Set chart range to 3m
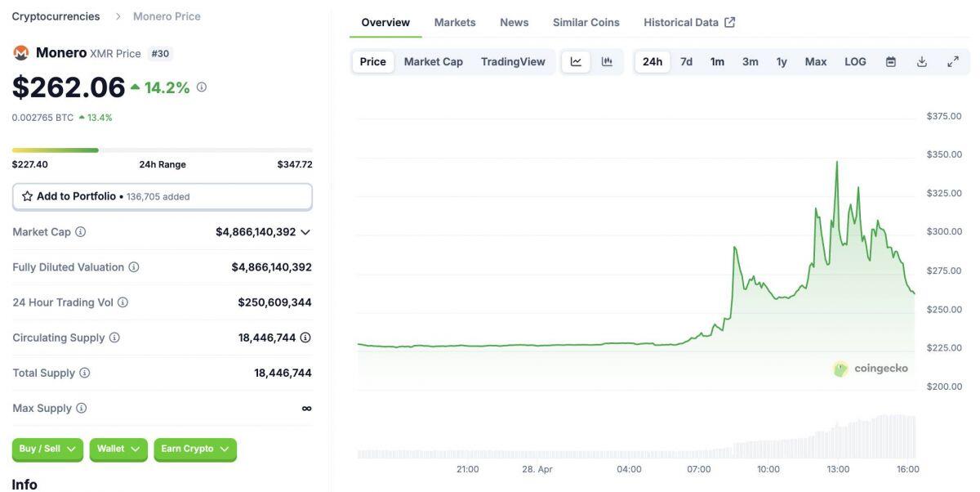This screenshot has width=980, height=492. coord(751,61)
